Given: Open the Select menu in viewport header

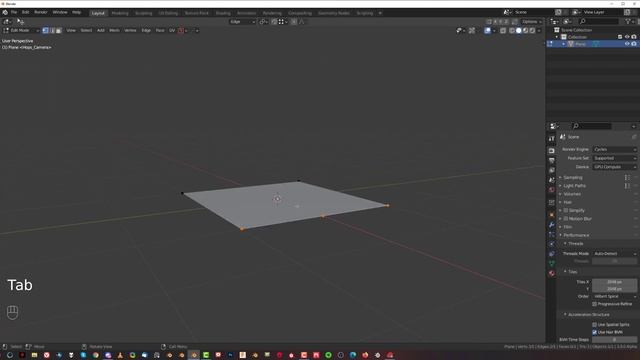Looking at the screenshot, I should tap(86, 30).
